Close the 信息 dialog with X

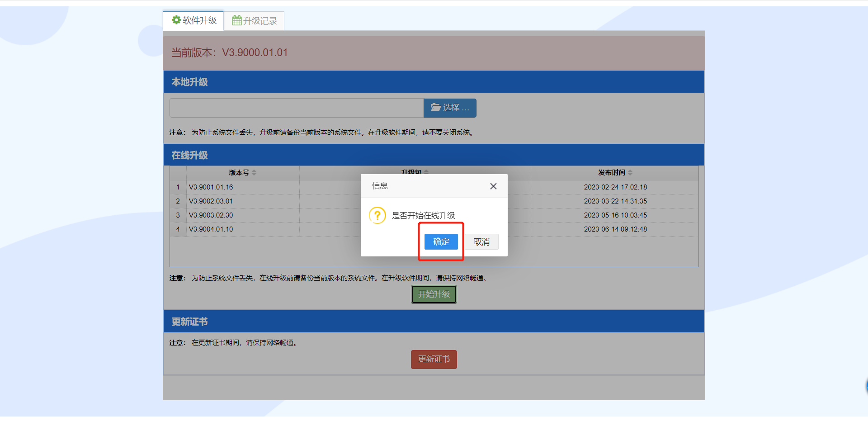pos(493,186)
